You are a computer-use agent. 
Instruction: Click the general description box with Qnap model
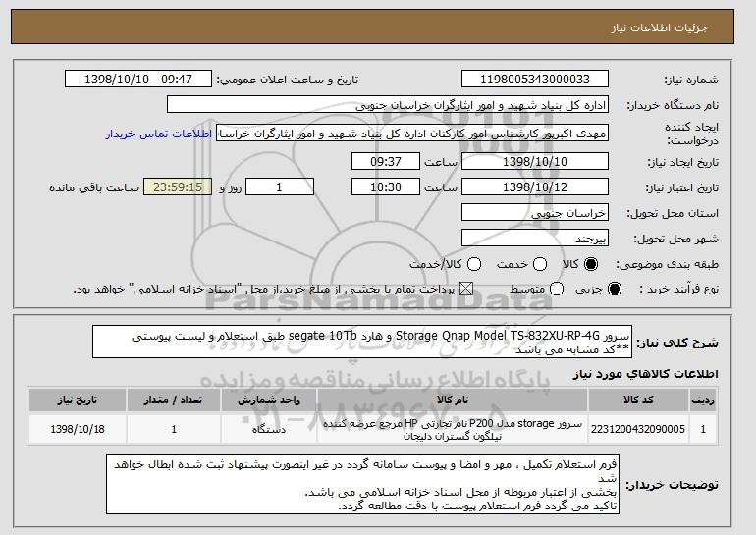point(362,342)
